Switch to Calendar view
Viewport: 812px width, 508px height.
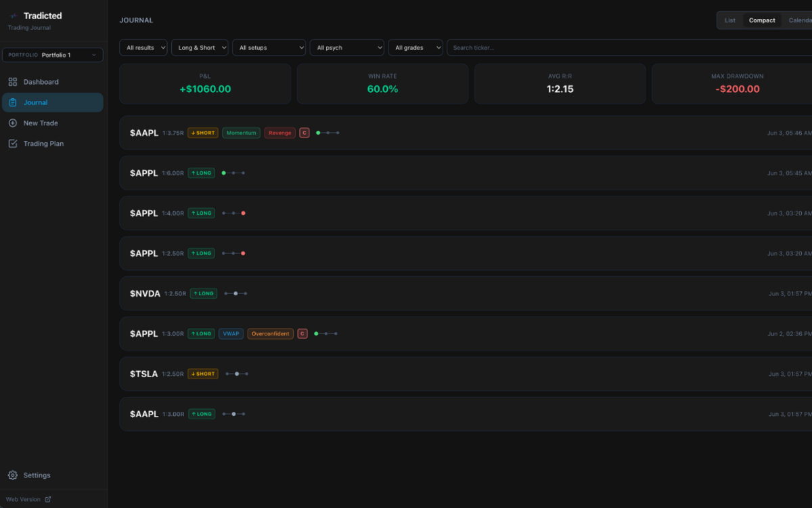click(800, 20)
